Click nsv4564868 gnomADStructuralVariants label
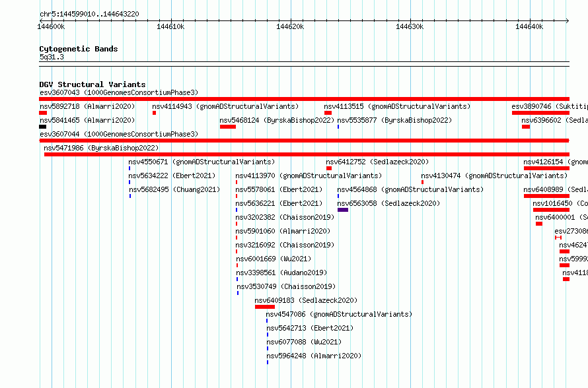The image size is (588, 388). coord(410,189)
